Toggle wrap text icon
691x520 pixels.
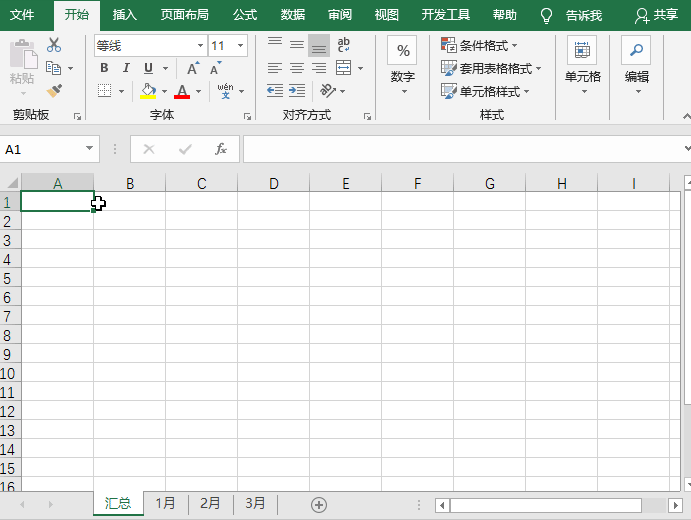pyautogui.click(x=343, y=45)
